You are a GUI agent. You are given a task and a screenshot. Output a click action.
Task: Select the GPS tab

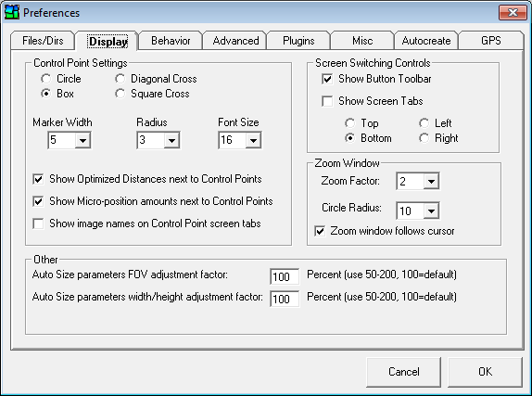pos(490,41)
